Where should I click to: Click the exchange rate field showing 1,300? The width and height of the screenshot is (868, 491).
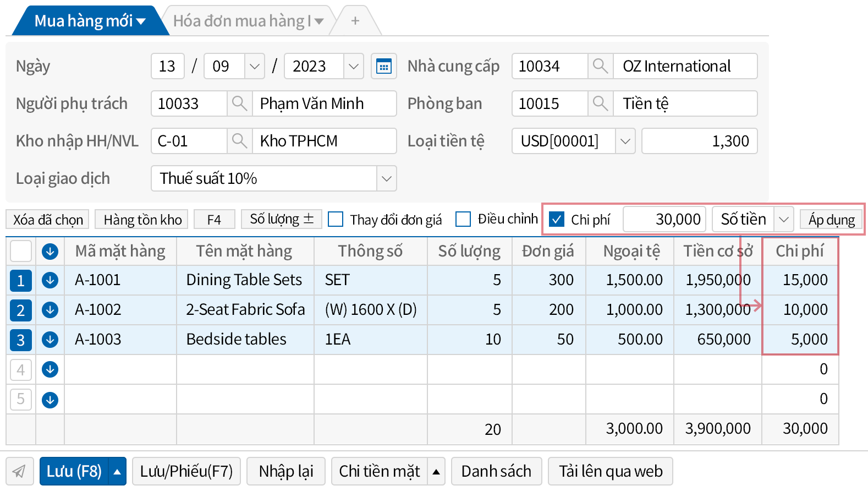pyautogui.click(x=699, y=141)
